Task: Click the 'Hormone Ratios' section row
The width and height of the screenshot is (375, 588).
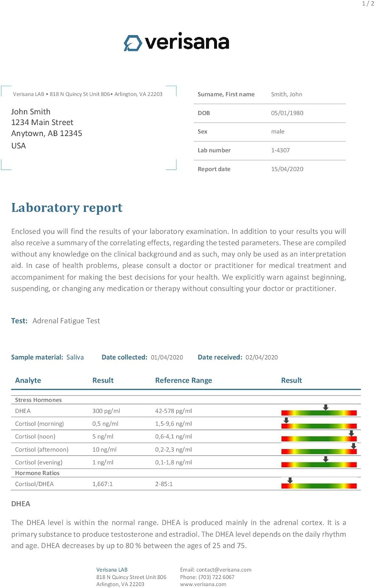Action: click(x=186, y=473)
